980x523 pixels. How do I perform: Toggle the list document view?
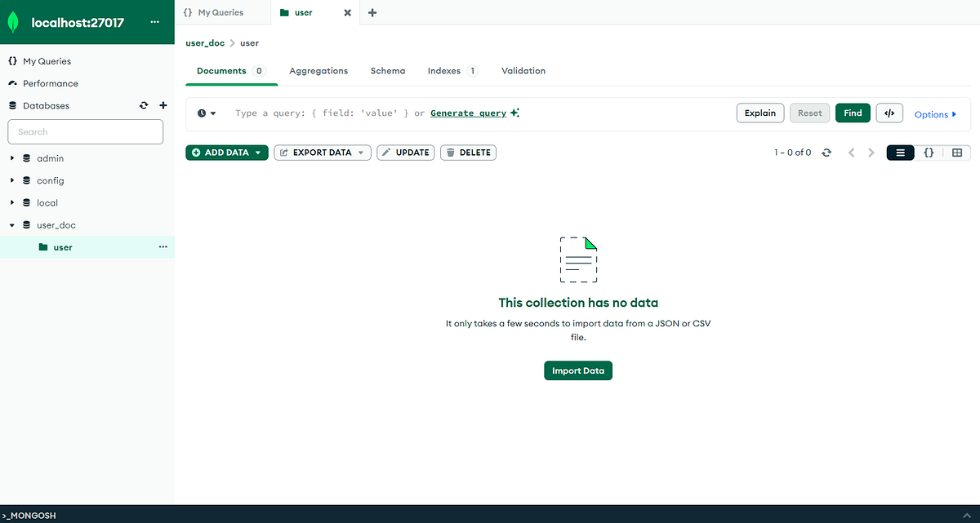coord(900,152)
